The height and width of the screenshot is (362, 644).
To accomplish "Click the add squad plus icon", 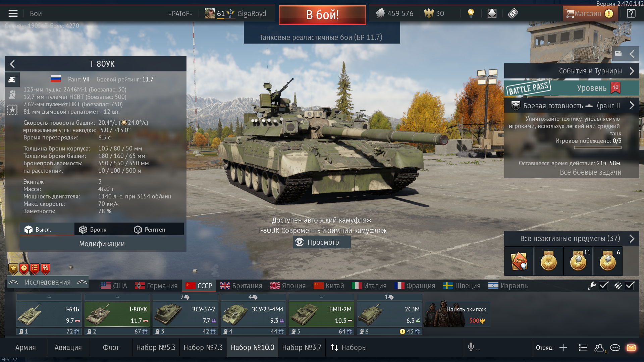I will tap(563, 348).
